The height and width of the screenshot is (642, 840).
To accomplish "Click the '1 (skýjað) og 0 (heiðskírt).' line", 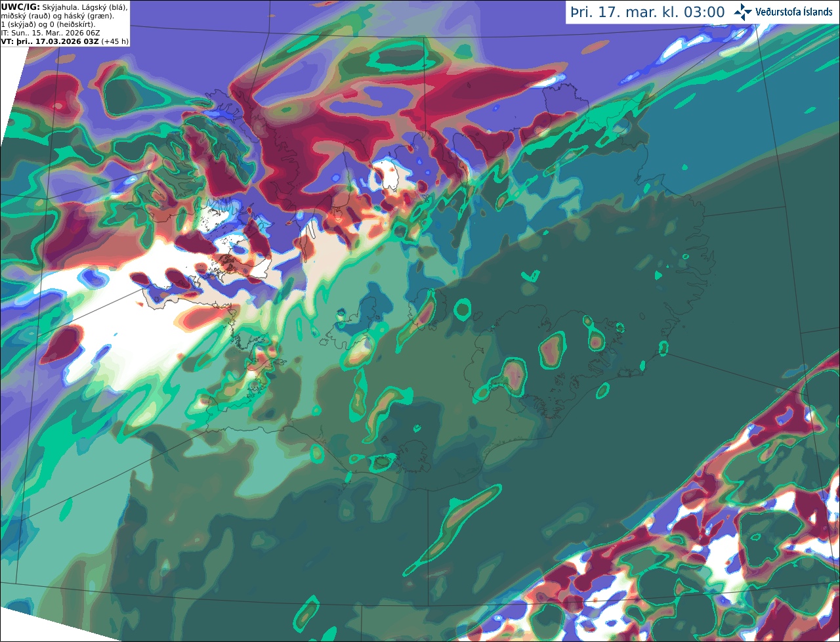I will 48,24.
